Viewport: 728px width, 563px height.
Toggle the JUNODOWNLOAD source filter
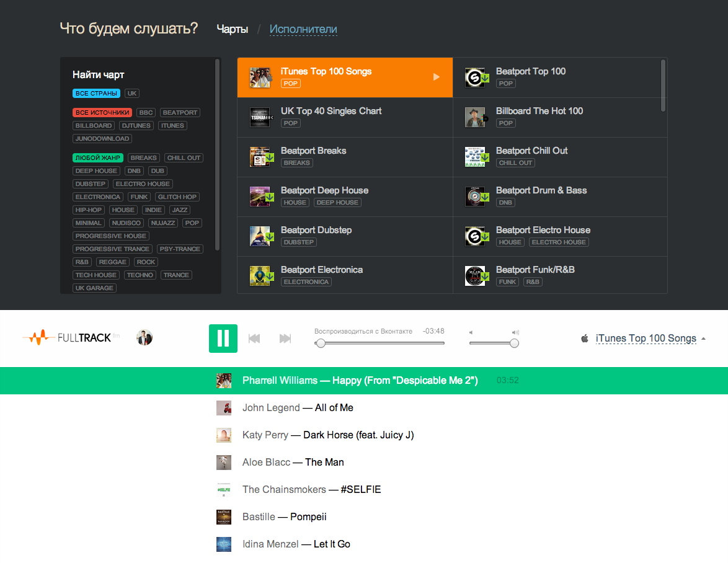(x=102, y=138)
